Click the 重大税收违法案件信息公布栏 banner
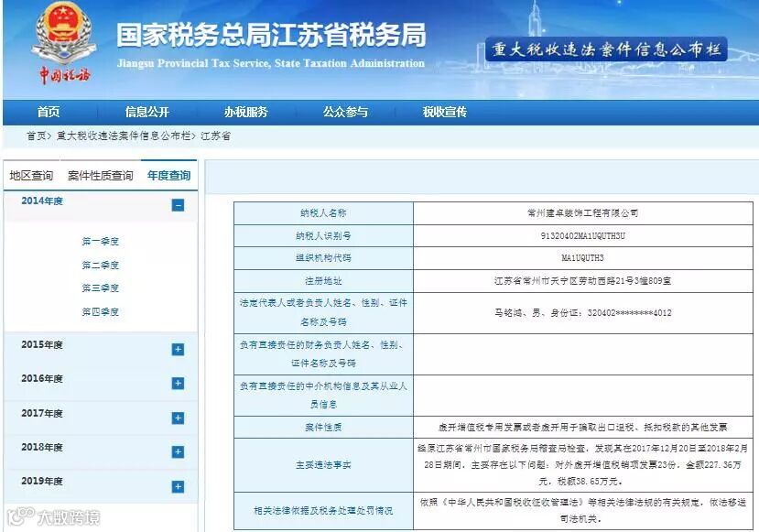Viewport: 759px width, 532px height. (x=606, y=49)
